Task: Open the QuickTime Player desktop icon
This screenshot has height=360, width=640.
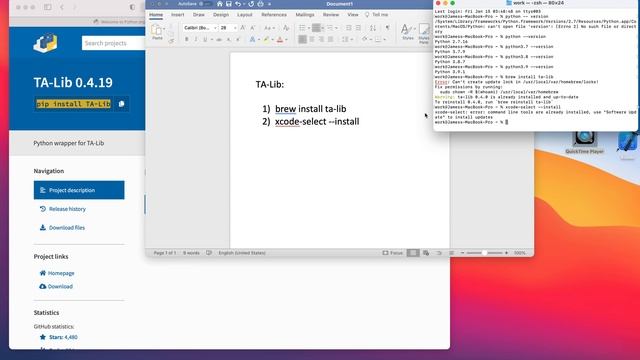Action: coord(584,142)
